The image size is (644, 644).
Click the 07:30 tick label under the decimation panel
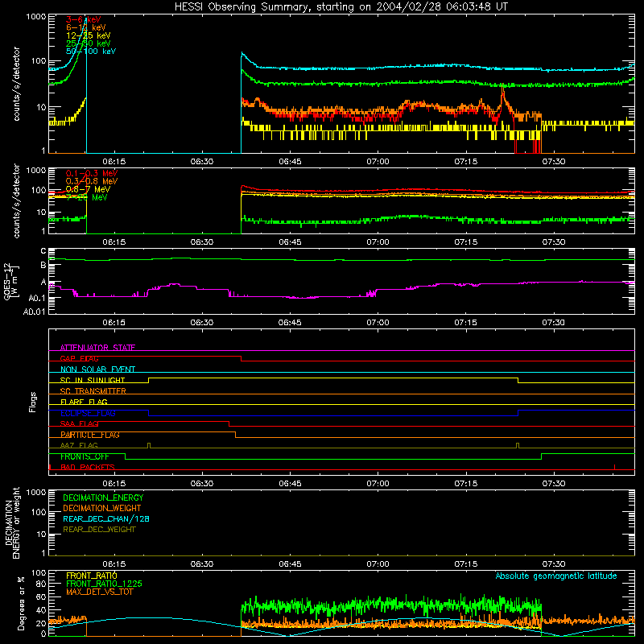tap(553, 564)
